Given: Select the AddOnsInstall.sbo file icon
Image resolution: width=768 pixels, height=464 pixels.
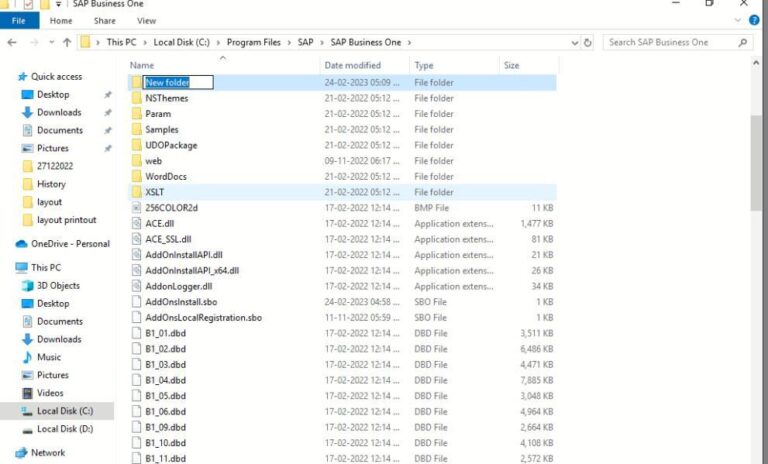Looking at the screenshot, I should point(137,302).
